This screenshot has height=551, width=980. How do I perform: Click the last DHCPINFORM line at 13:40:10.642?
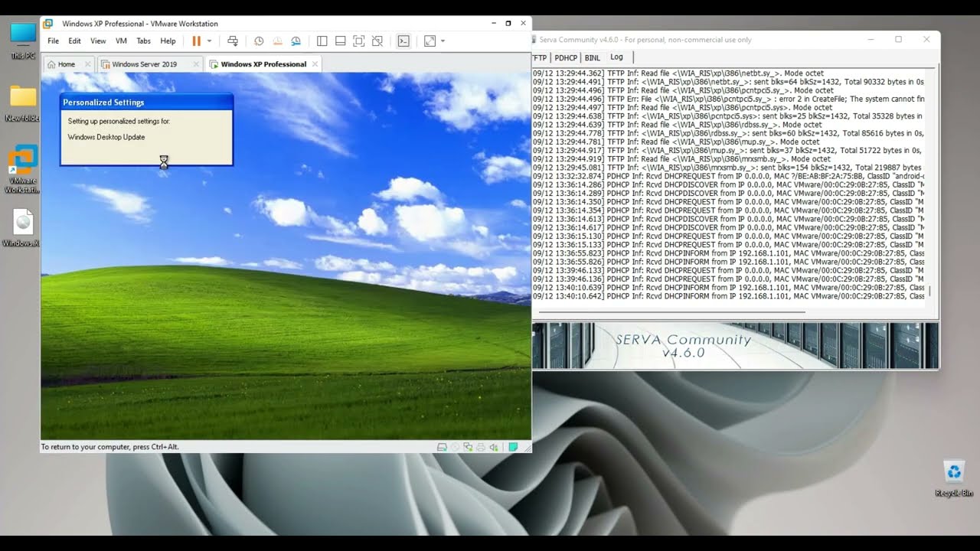tap(728, 296)
